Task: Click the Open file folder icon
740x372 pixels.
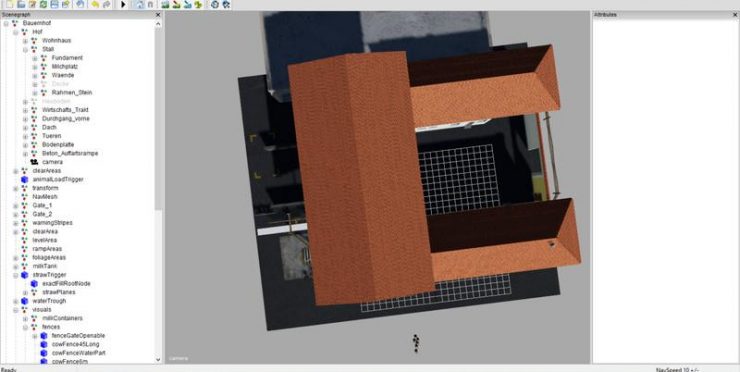Action: (21, 4)
